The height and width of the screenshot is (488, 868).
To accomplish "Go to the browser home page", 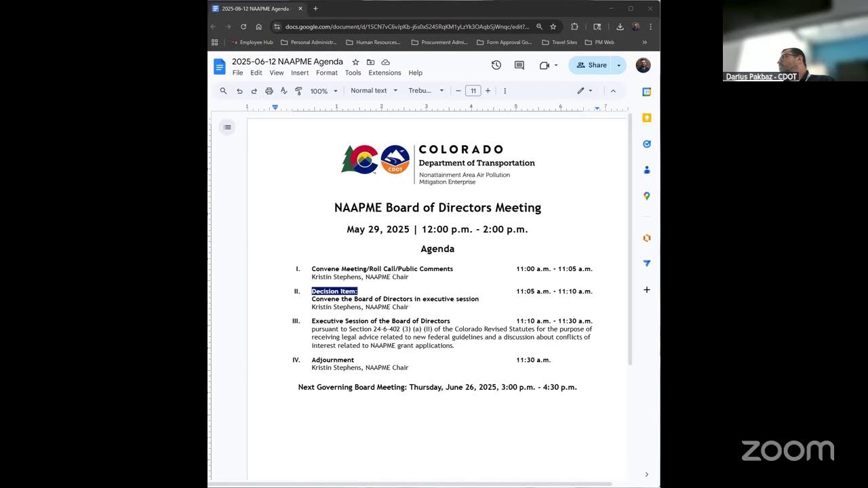I will pos(259,26).
